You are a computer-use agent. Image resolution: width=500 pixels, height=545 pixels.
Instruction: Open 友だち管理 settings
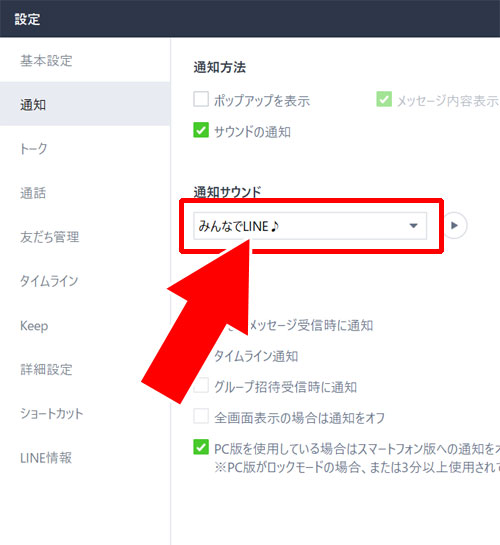[50, 237]
